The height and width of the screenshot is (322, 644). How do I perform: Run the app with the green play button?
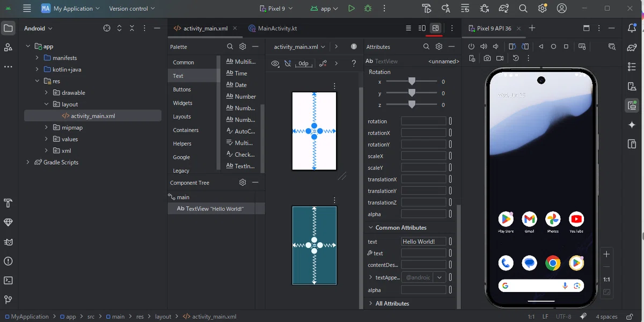[352, 9]
